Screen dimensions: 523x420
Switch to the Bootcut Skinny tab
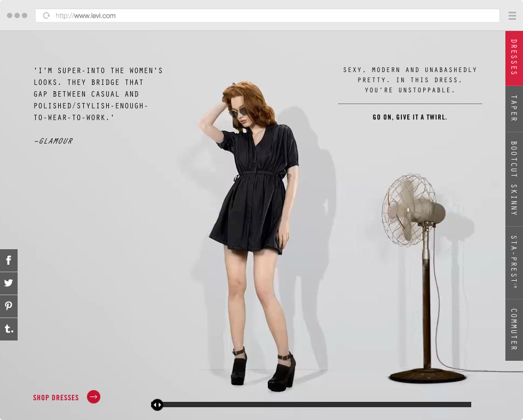click(x=514, y=179)
